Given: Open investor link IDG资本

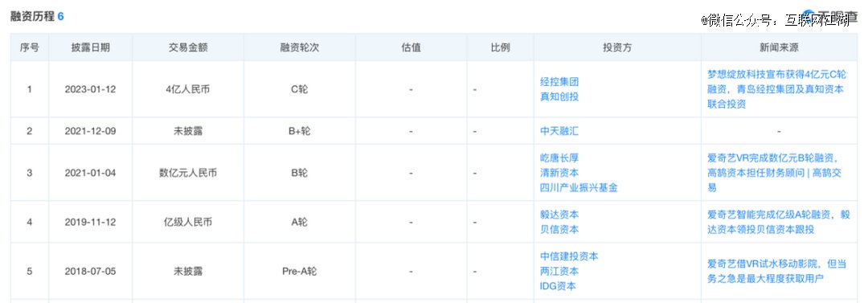Looking at the screenshot, I should [x=558, y=286].
